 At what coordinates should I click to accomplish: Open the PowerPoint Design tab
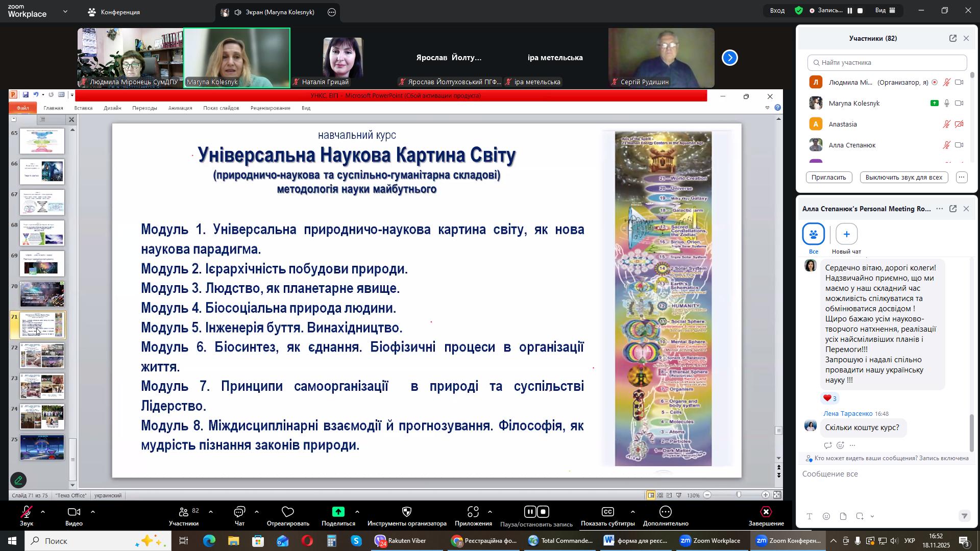(x=112, y=108)
